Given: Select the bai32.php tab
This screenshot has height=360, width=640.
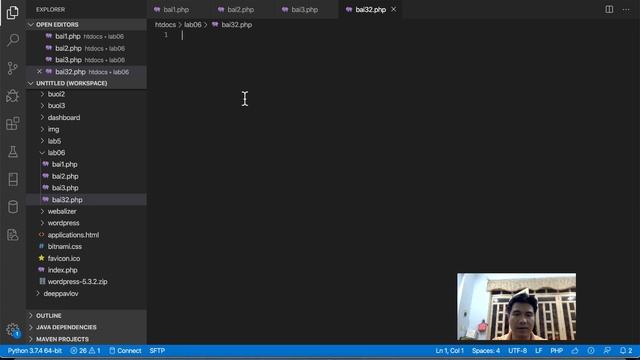Looking at the screenshot, I should point(370,9).
